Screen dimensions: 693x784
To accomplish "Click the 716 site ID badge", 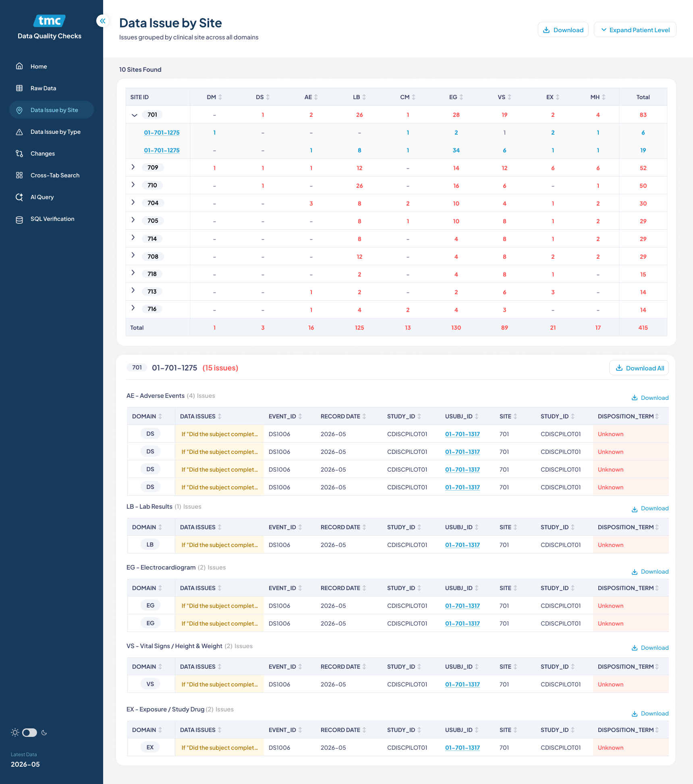I will tap(152, 309).
